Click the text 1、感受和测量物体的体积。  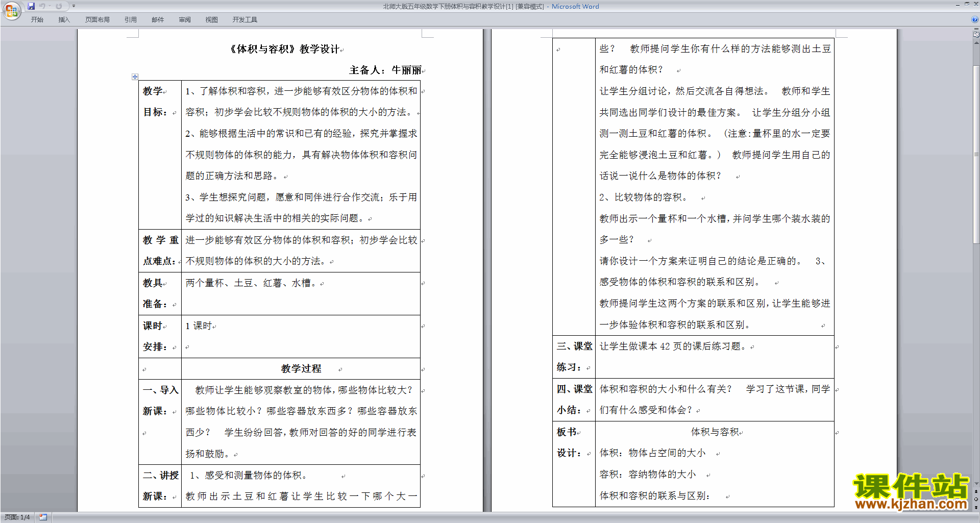pyautogui.click(x=249, y=475)
